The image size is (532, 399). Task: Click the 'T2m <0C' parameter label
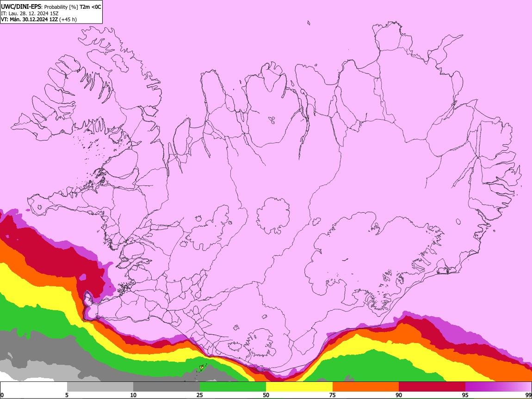[x=90, y=7]
